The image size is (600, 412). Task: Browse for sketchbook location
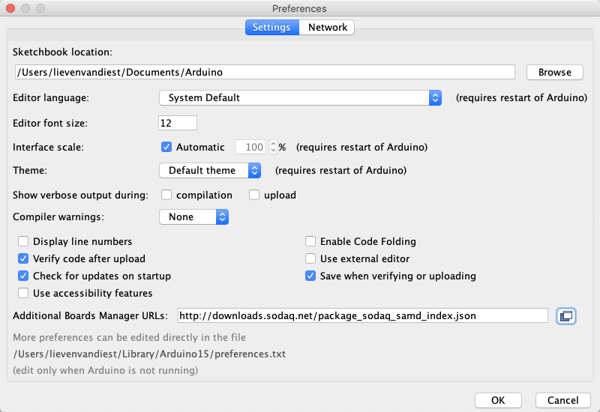coord(554,72)
